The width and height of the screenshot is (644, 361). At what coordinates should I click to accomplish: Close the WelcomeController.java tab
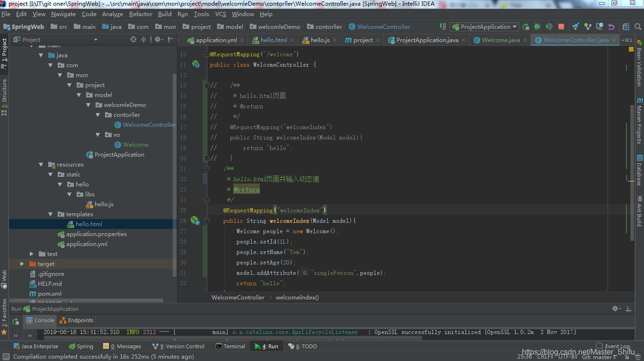tap(614, 40)
